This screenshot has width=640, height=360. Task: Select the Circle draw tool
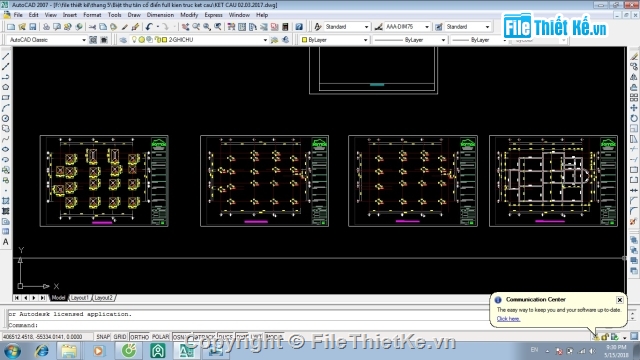pyautogui.click(x=6, y=118)
